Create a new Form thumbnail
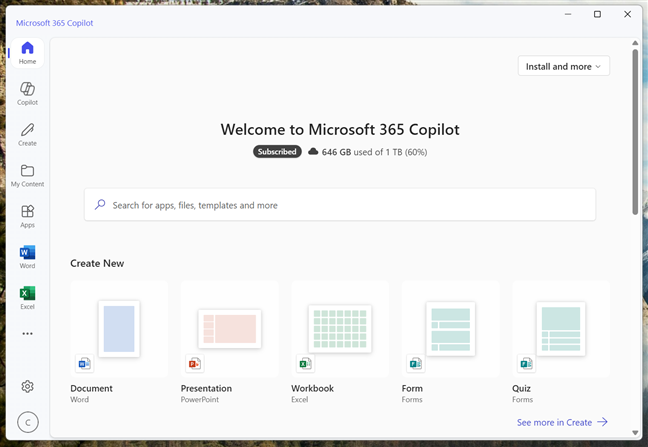The height and width of the screenshot is (447, 648). 450,329
